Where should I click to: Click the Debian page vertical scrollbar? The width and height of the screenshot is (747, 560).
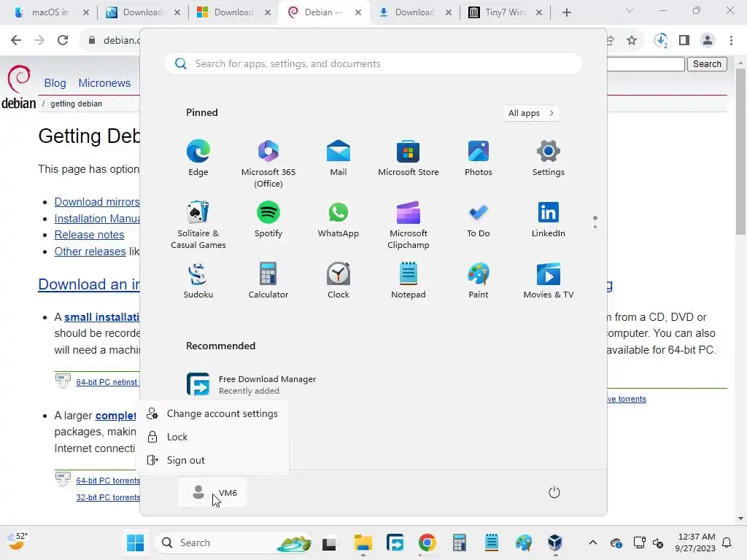coord(740,152)
